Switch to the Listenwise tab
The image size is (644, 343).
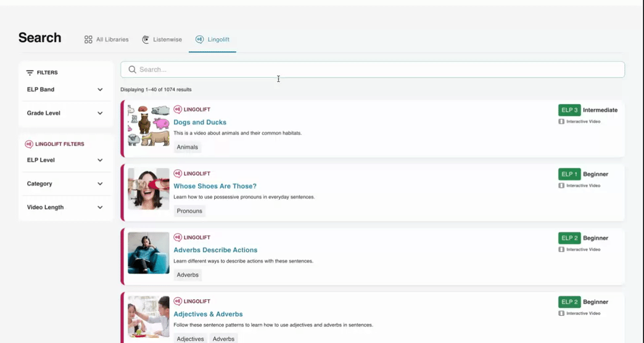[x=162, y=39]
